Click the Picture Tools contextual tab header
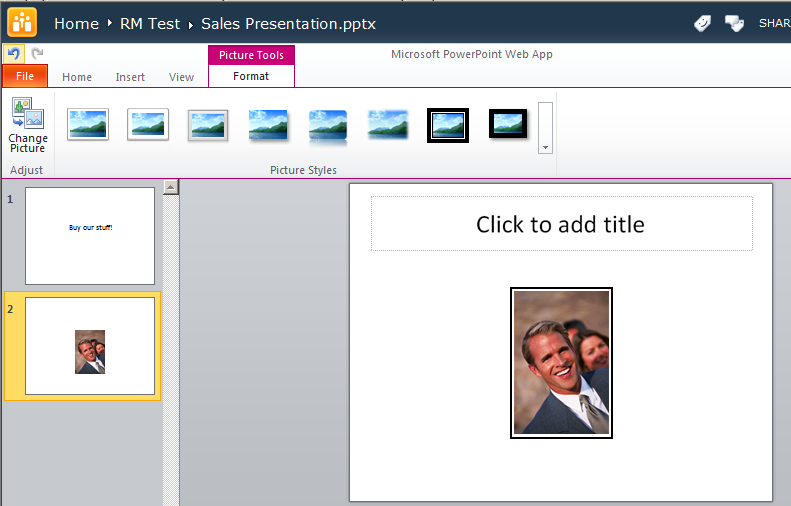Image resolution: width=791 pixels, height=506 pixels. (x=251, y=55)
